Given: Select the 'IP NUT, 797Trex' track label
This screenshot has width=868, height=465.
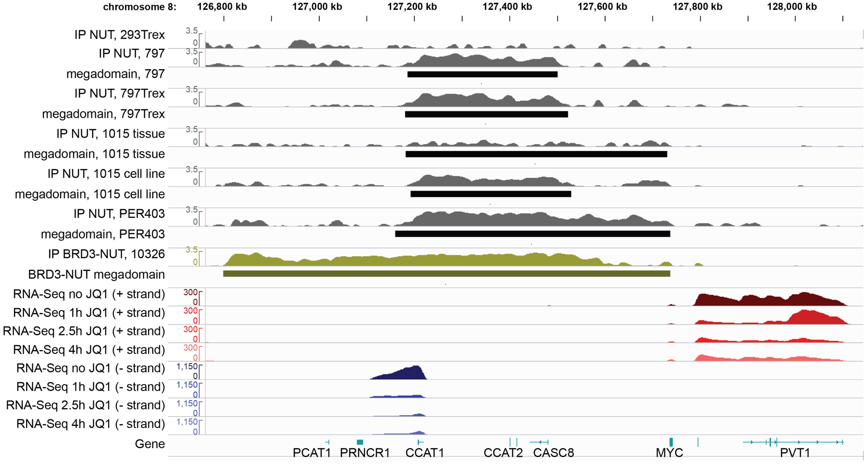Looking at the screenshot, I should coord(120,94).
